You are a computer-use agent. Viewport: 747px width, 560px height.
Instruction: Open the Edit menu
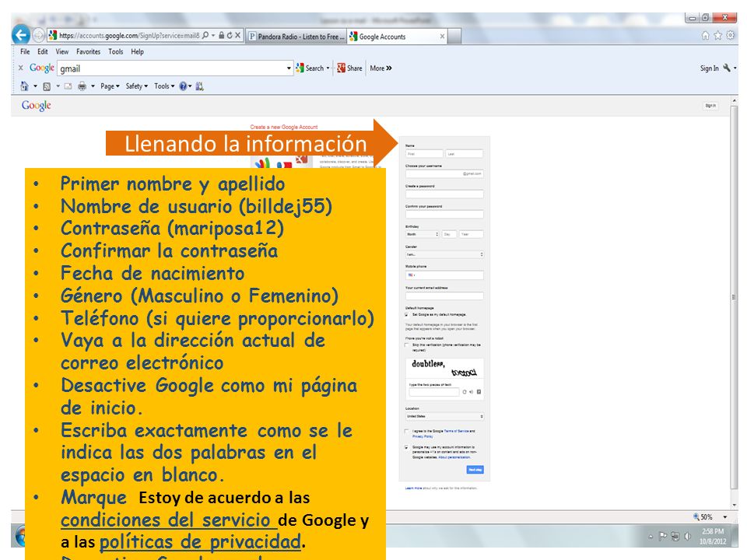tap(43, 51)
